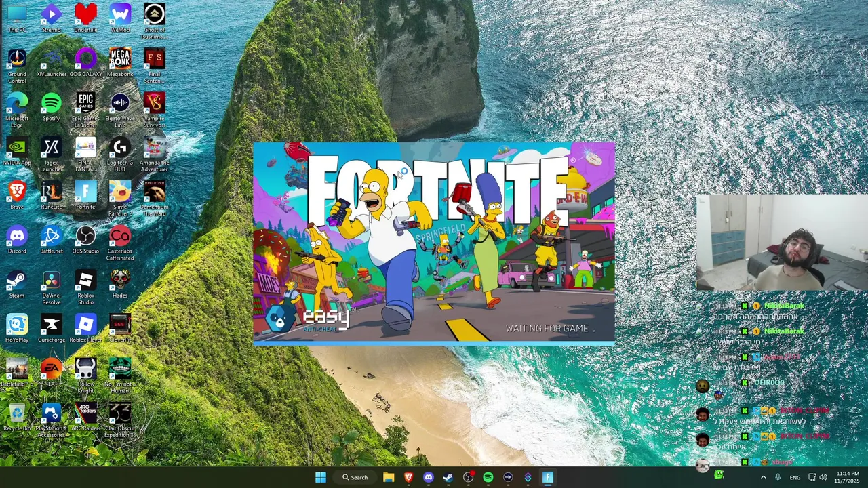Select the EA app desktop shortcut

click(51, 373)
